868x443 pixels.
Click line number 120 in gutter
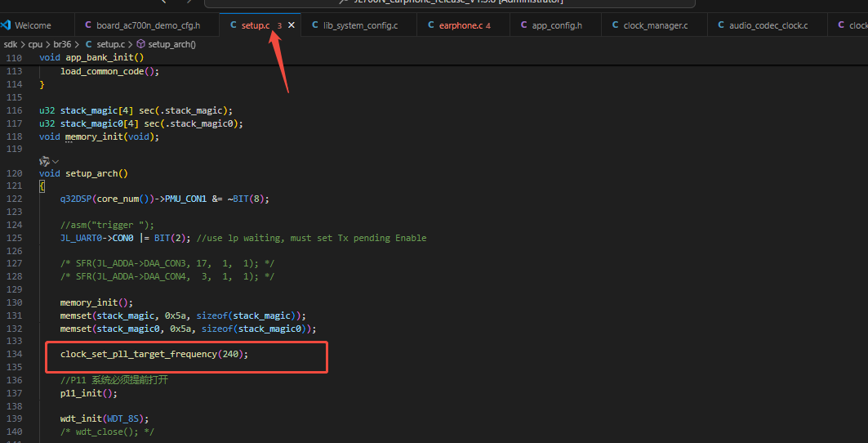tap(15, 173)
